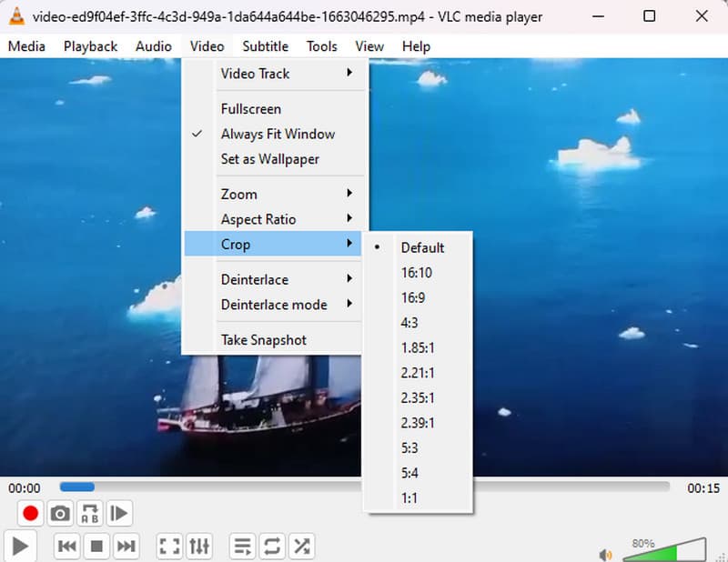728x562 pixels.
Task: Open the View menu
Action: [x=369, y=46]
